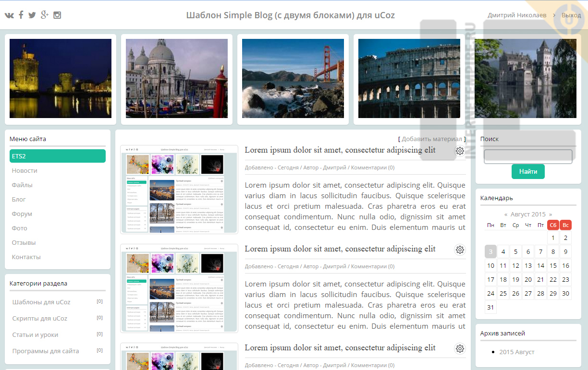The image size is (588, 370).
Task: Click the site title Шаблон Simple Blog
Action: [x=291, y=15]
